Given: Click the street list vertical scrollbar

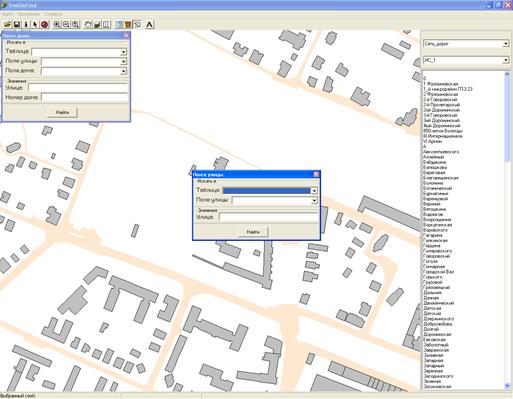Looking at the screenshot, I should [x=507, y=230].
